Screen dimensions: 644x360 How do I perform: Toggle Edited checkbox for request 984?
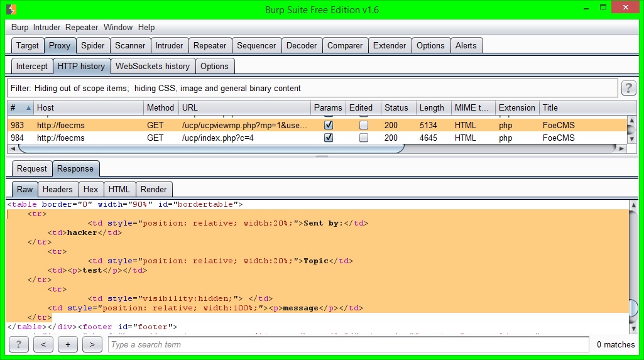click(x=364, y=138)
